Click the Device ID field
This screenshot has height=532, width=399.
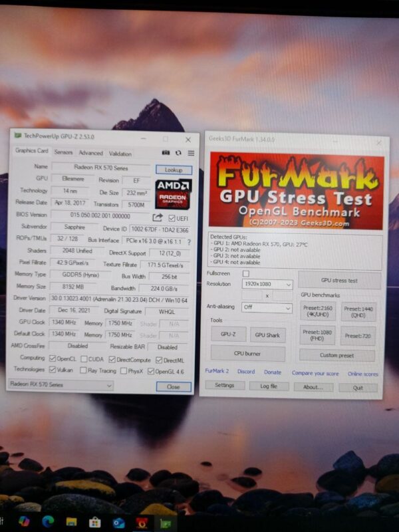pyautogui.click(x=160, y=229)
